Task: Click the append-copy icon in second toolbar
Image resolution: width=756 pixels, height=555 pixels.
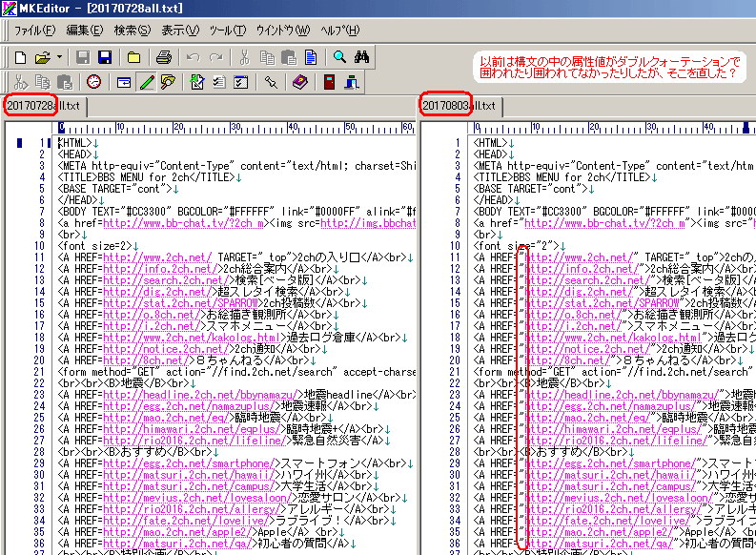Action: point(43,82)
